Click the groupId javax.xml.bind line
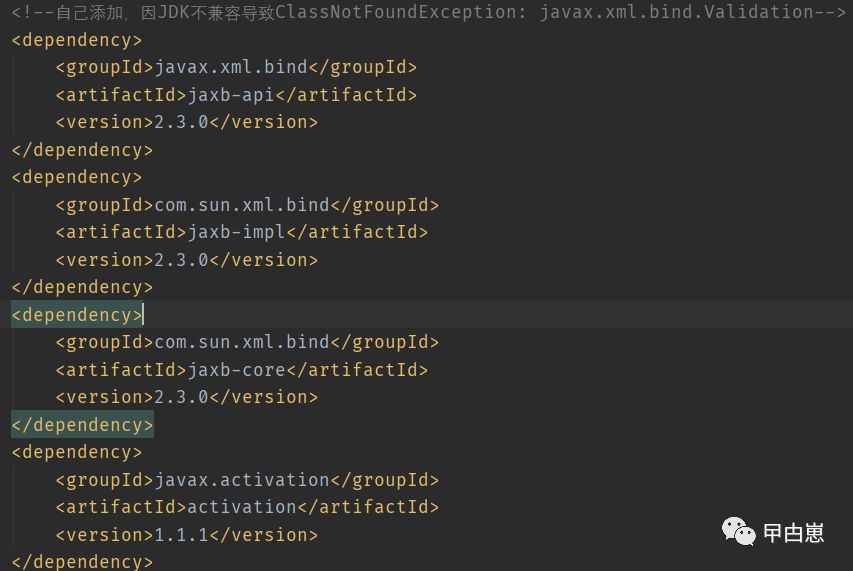This screenshot has width=853, height=571. pos(236,67)
